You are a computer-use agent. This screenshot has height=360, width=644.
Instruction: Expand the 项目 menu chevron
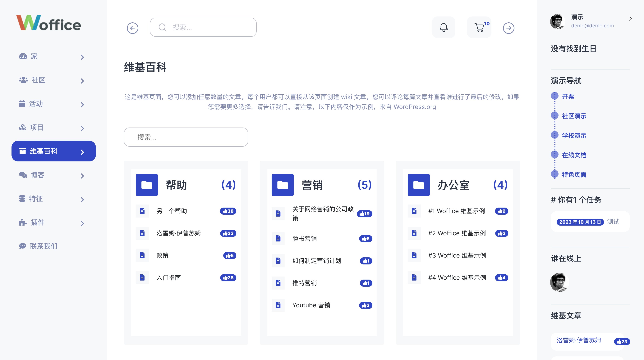[82, 128]
